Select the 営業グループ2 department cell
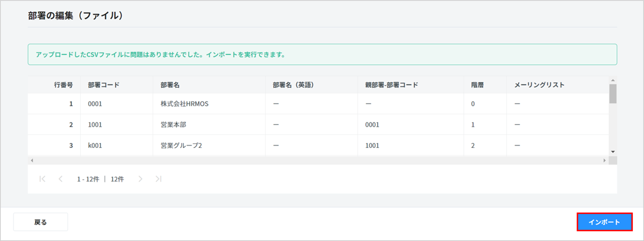This screenshot has height=241, width=644. 181,145
